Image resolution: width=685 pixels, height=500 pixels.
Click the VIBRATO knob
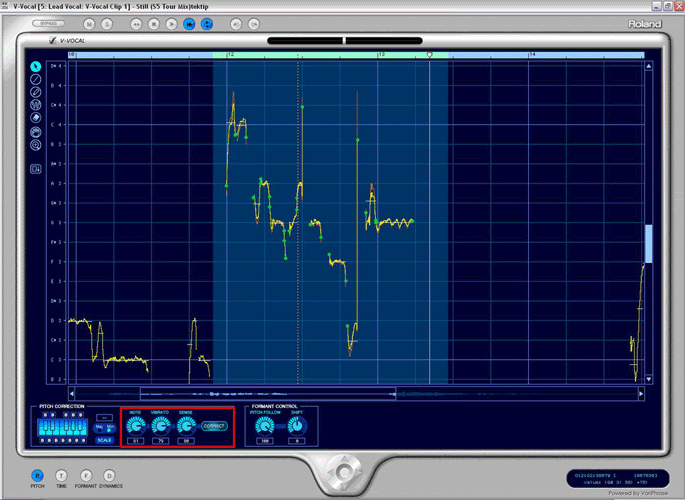click(x=161, y=426)
